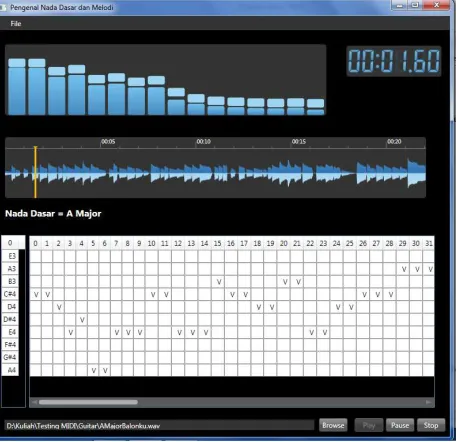This screenshot has width=460, height=442.
Task: Click the Stop button
Action: coord(431,425)
